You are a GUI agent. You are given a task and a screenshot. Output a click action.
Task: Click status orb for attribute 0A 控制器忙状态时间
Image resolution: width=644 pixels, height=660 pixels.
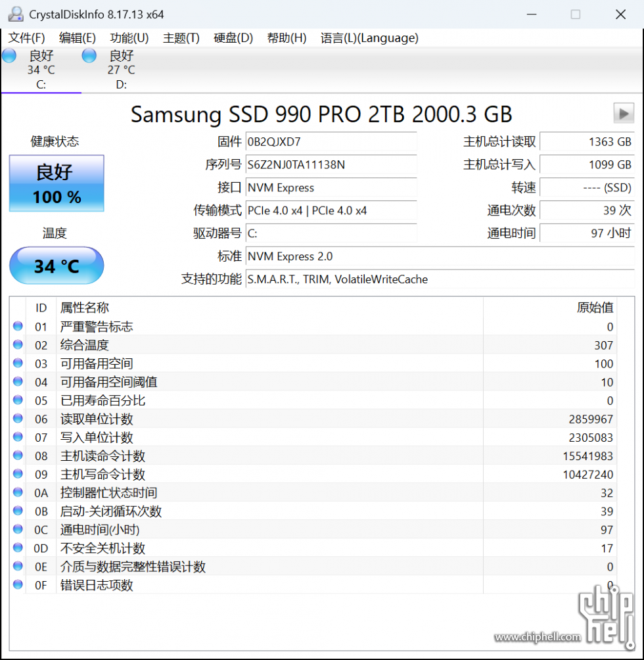[x=18, y=492]
